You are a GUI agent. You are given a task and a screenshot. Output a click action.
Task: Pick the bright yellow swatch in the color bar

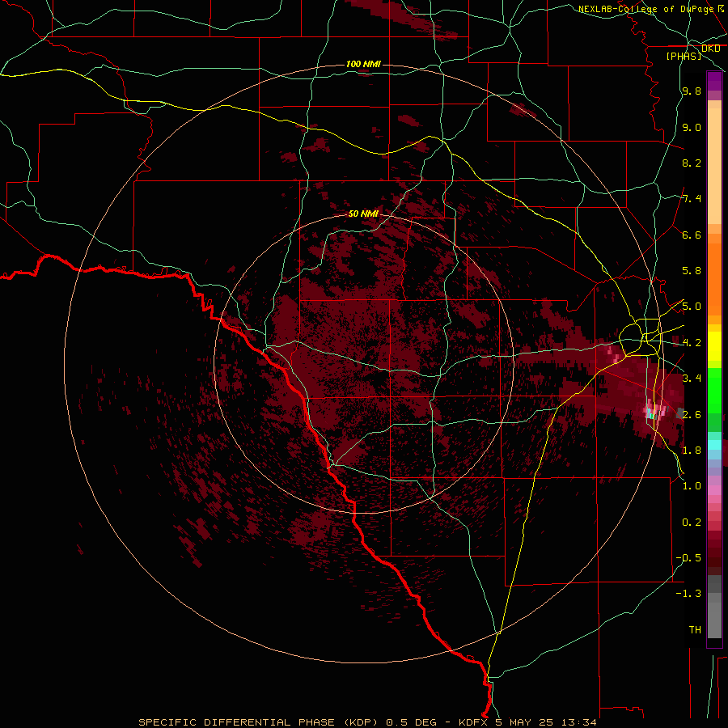[x=714, y=346]
